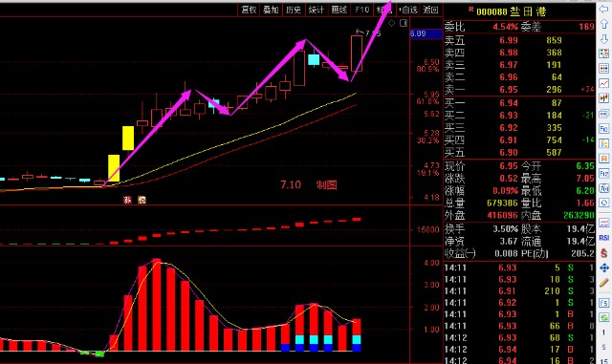Click the 画线 draw line button

pyautogui.click(x=339, y=10)
